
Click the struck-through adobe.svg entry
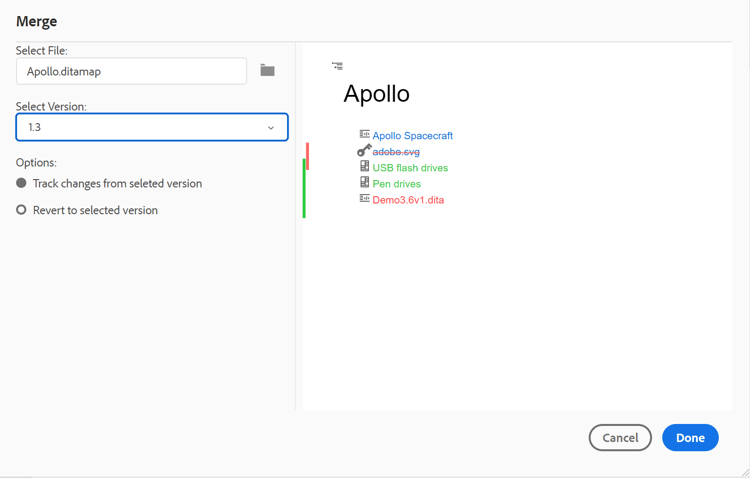point(396,152)
